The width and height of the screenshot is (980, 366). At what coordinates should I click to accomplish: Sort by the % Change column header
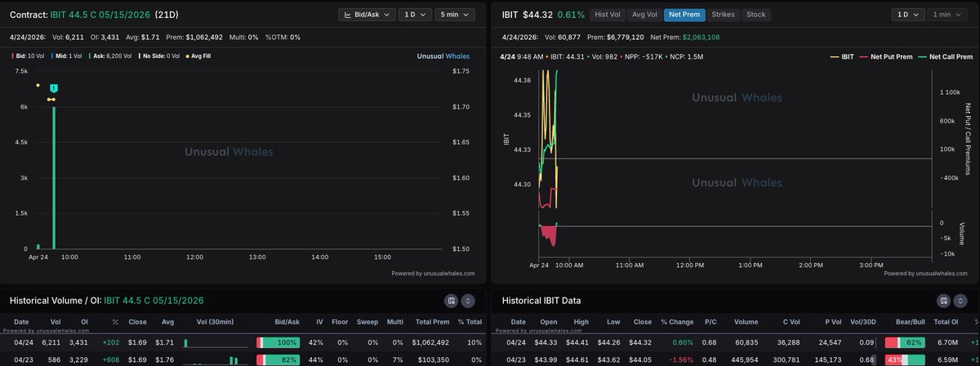pyautogui.click(x=675, y=321)
